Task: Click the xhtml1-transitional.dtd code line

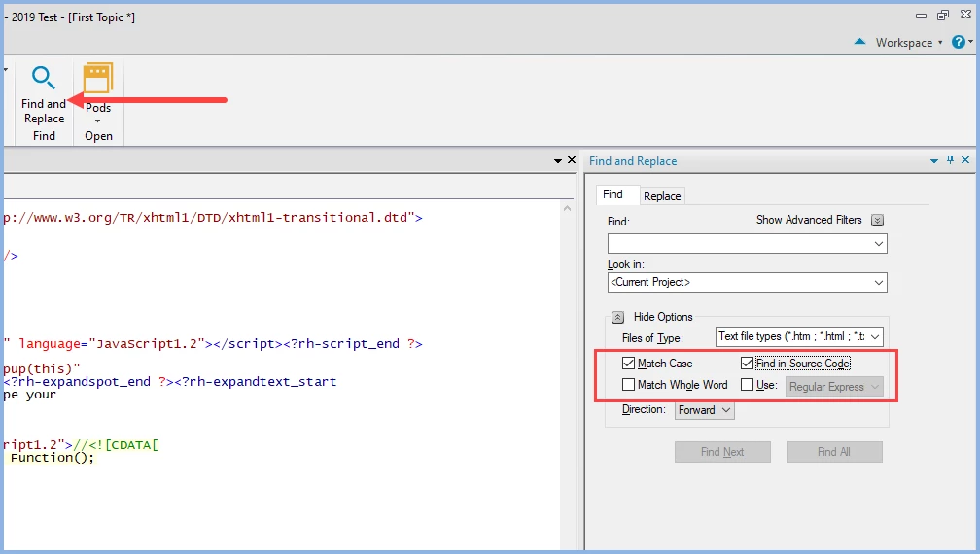Action: pos(213,218)
